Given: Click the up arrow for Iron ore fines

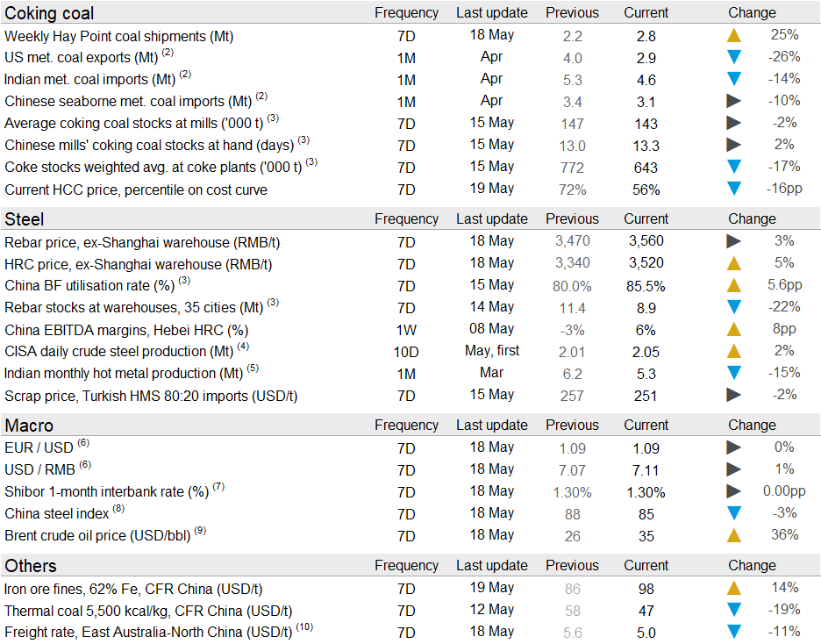Looking at the screenshot, I should pos(734,588).
